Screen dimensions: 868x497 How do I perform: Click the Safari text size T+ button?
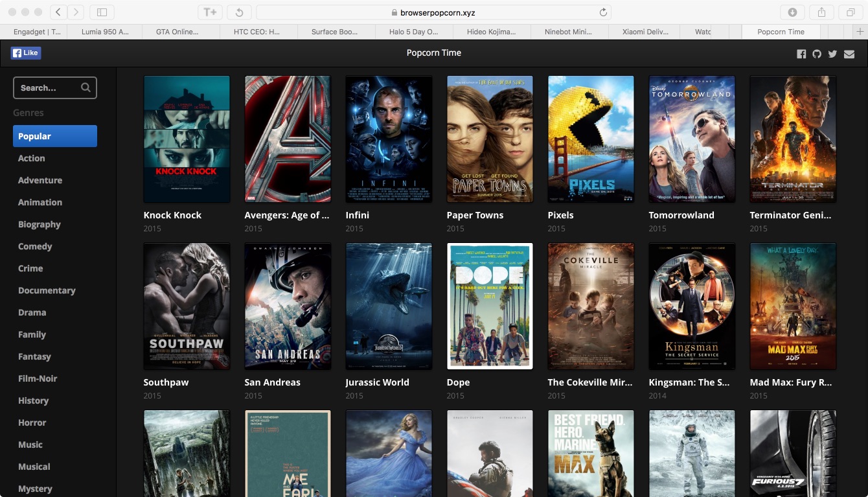pyautogui.click(x=210, y=12)
